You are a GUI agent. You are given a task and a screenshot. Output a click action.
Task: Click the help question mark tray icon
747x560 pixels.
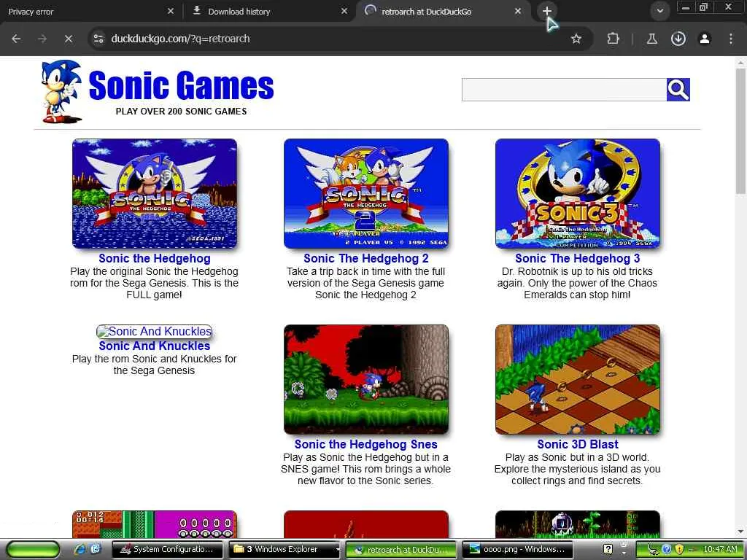coord(608,550)
